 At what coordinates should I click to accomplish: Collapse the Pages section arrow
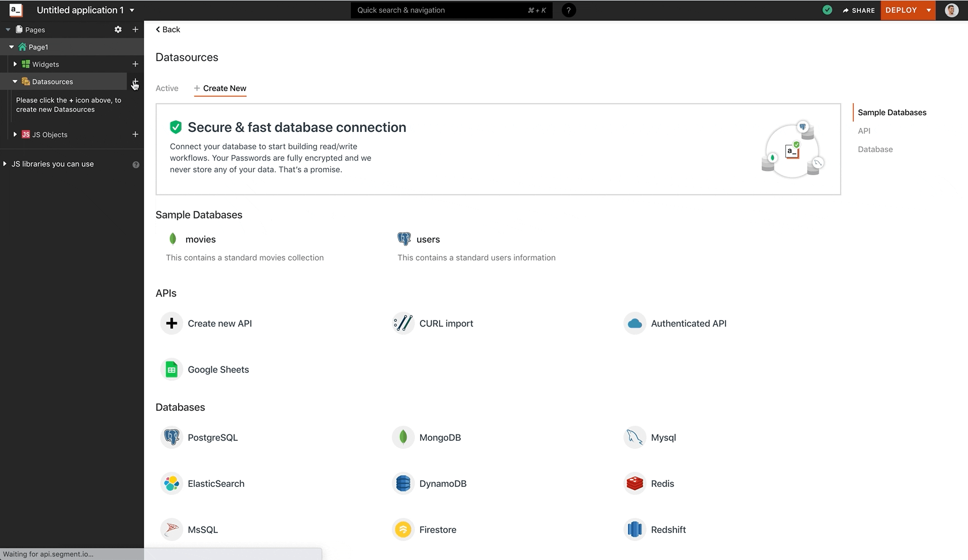pos(8,29)
